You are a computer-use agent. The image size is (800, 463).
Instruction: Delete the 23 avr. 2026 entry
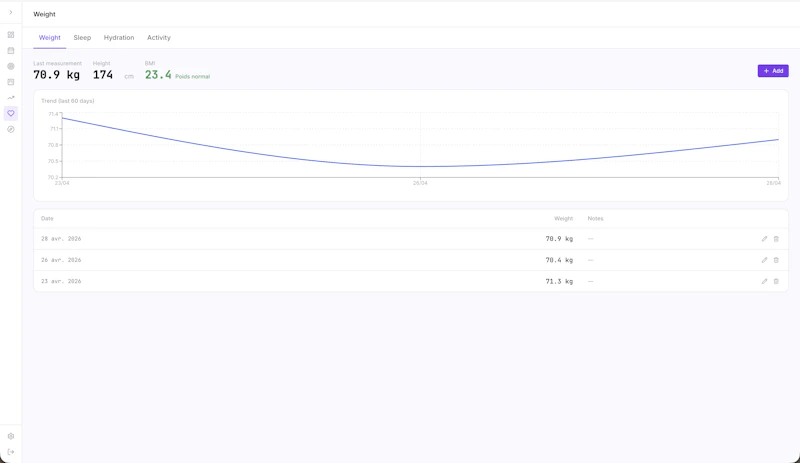point(776,281)
